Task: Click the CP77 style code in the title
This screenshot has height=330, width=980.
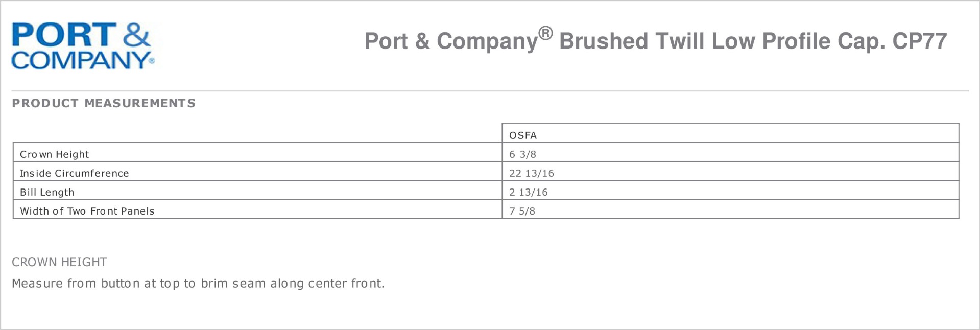Action: pyautogui.click(x=919, y=41)
